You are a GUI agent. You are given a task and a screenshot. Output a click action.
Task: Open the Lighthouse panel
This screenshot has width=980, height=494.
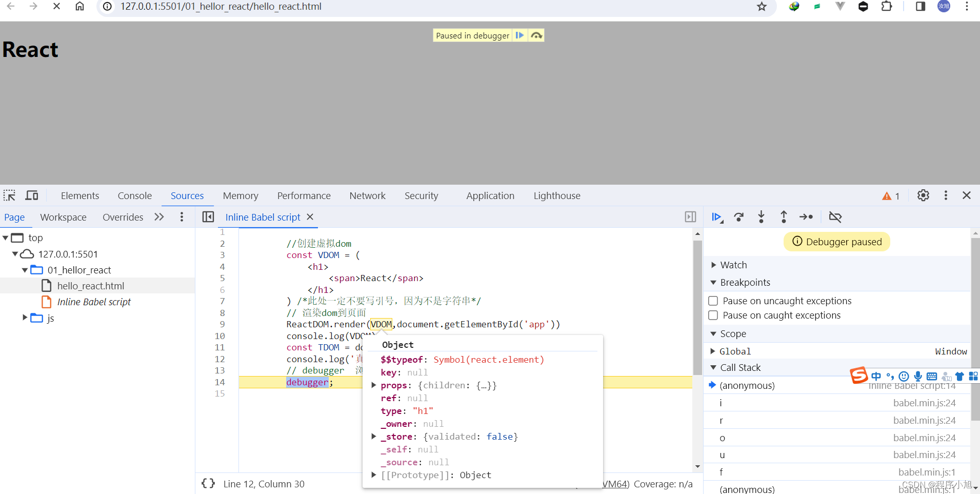click(557, 195)
